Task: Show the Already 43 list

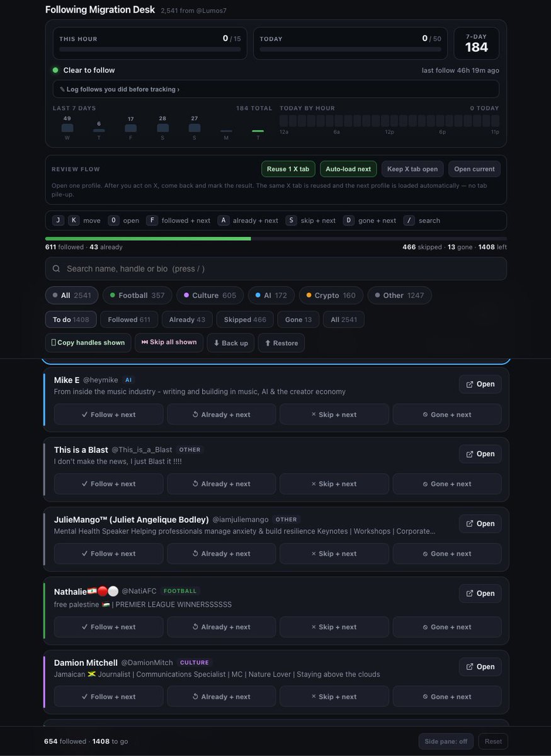Action: click(187, 319)
